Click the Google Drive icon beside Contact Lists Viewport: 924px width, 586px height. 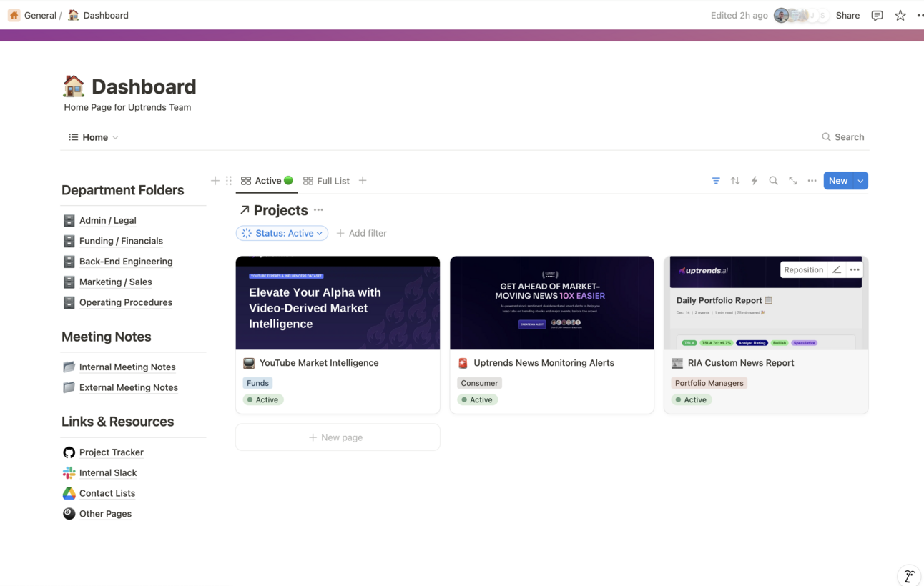(69, 493)
